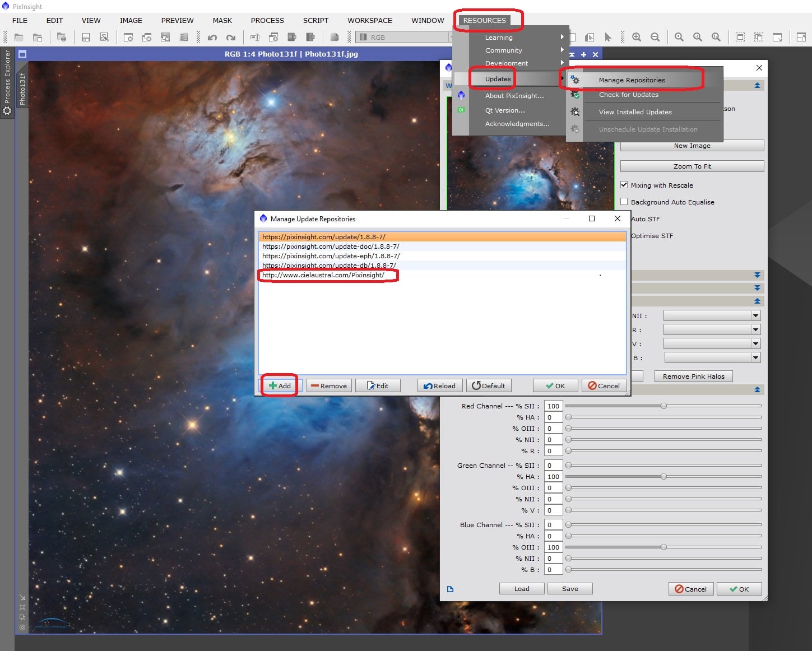Click the View Installed Updates icon
The width and height of the screenshot is (812, 651).
click(575, 112)
